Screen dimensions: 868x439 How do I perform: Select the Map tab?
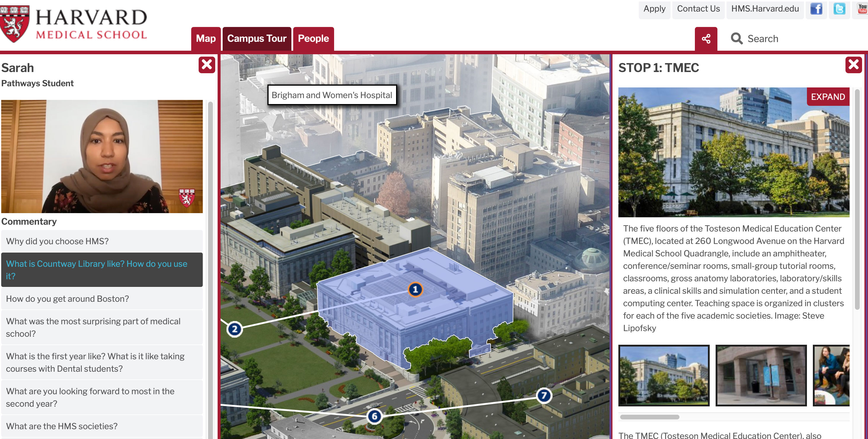click(x=205, y=38)
